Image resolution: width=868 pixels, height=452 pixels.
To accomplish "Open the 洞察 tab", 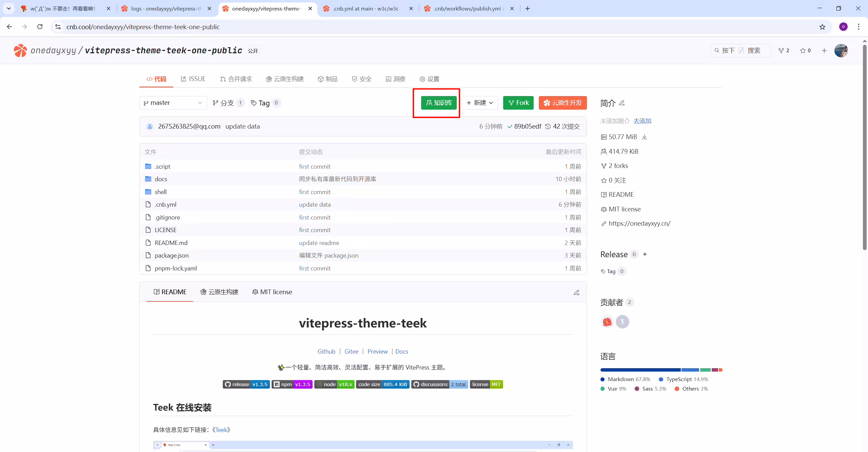I will click(x=395, y=79).
